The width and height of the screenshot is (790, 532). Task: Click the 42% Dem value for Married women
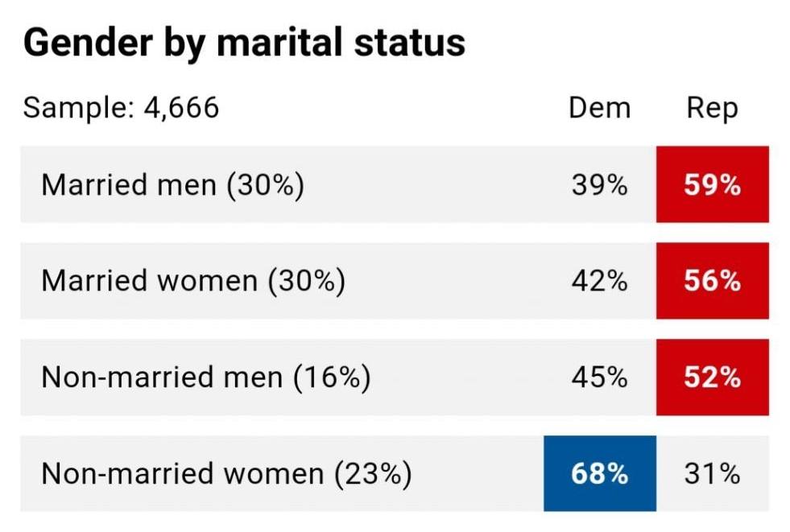coord(599,281)
